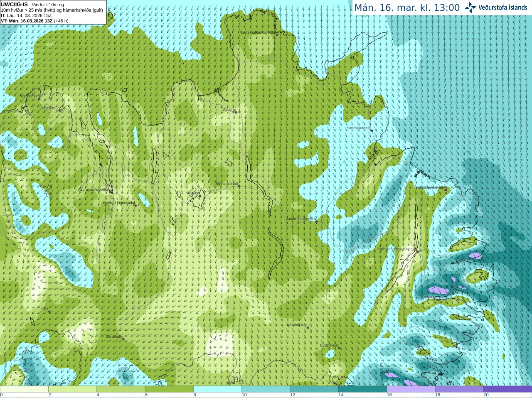Image resolution: width=532 pixels, height=398 pixels.
Task: Click the 0–2 m/s legend swatch
Action: point(24,389)
